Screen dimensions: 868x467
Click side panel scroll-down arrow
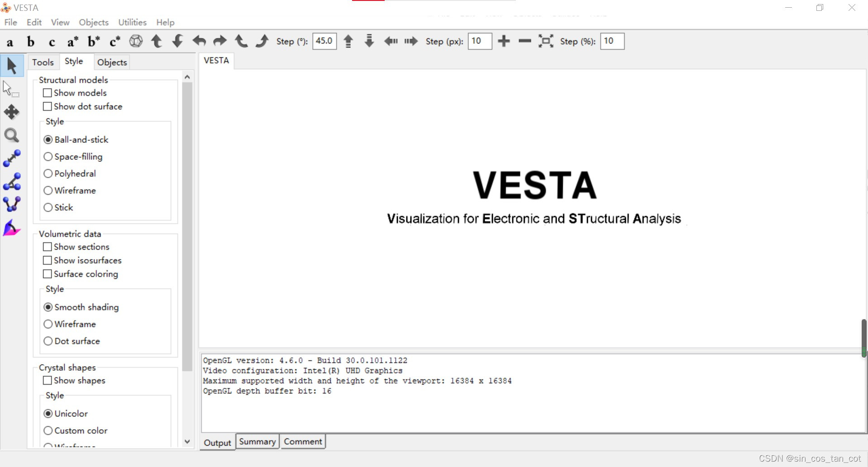(187, 442)
